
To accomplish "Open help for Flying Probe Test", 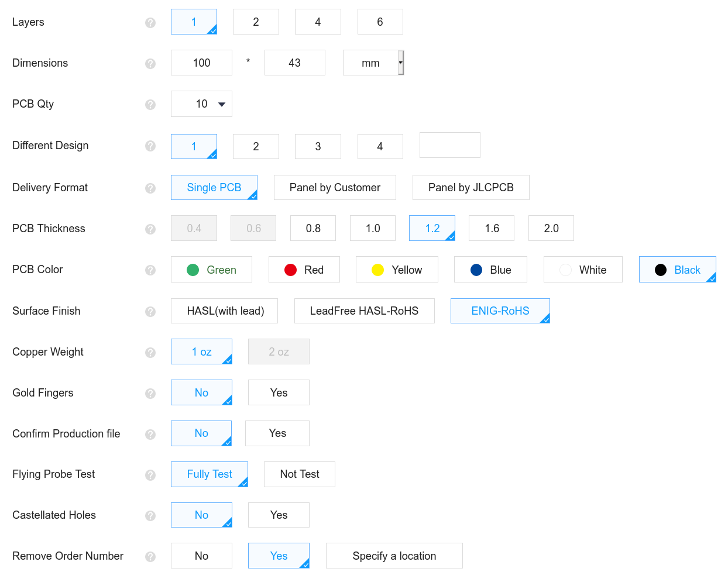I will click(150, 475).
